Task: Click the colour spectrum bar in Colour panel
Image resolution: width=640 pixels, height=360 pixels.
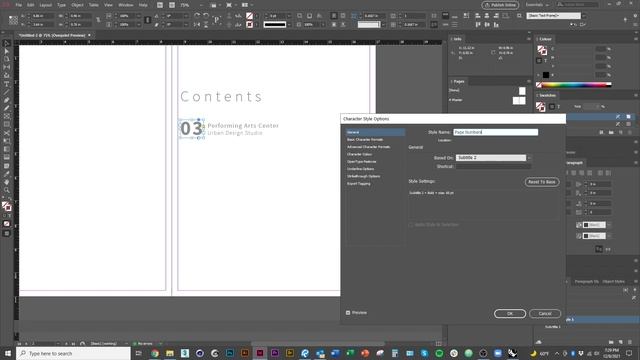Action: pos(576,85)
